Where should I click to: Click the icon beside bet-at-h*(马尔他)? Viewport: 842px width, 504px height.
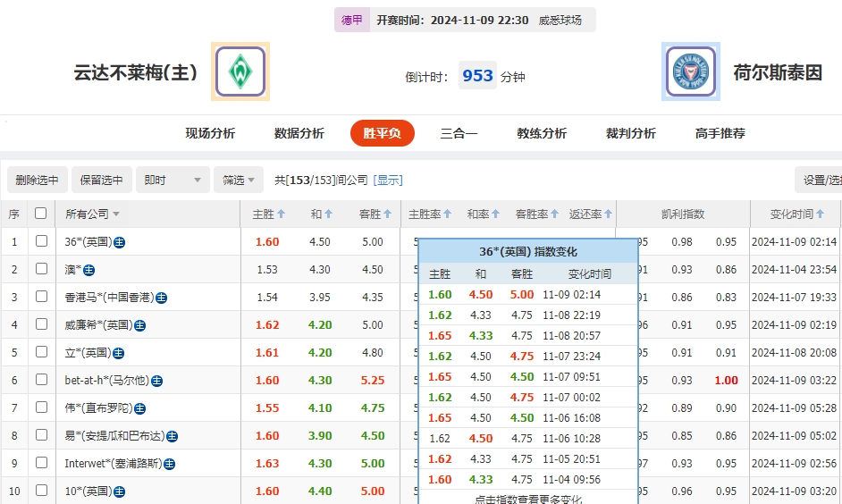tap(156, 381)
